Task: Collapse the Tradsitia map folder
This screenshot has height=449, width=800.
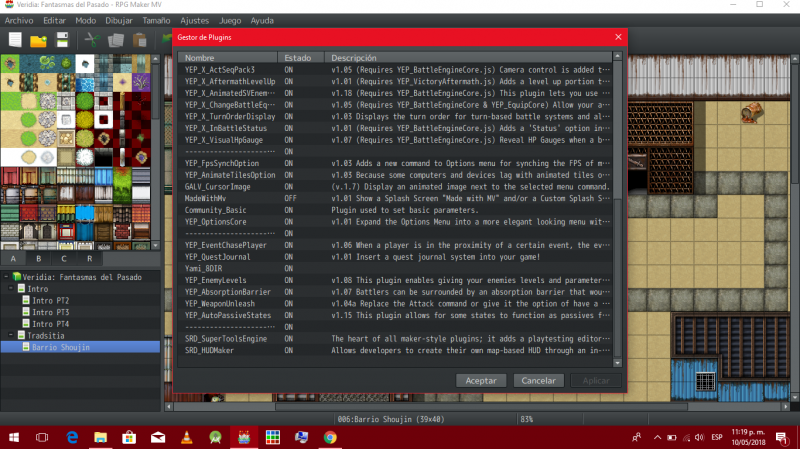Action: (x=11, y=335)
